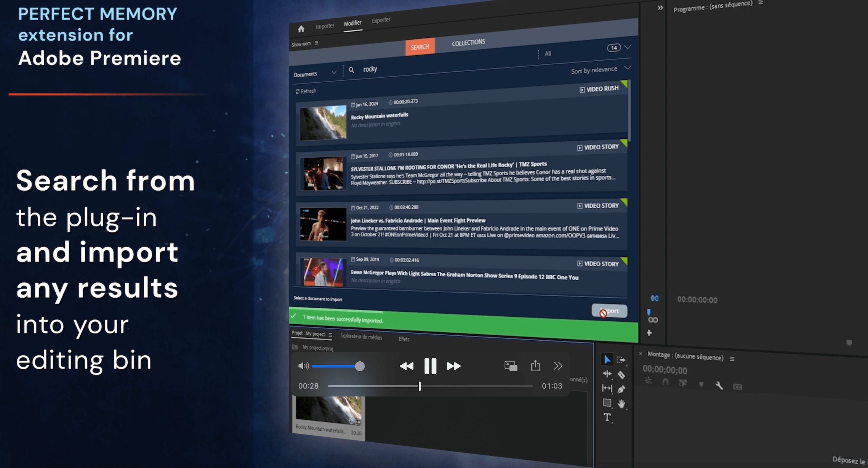Select the Pen tool
Screen dimensions: 868x468
[x=621, y=389]
